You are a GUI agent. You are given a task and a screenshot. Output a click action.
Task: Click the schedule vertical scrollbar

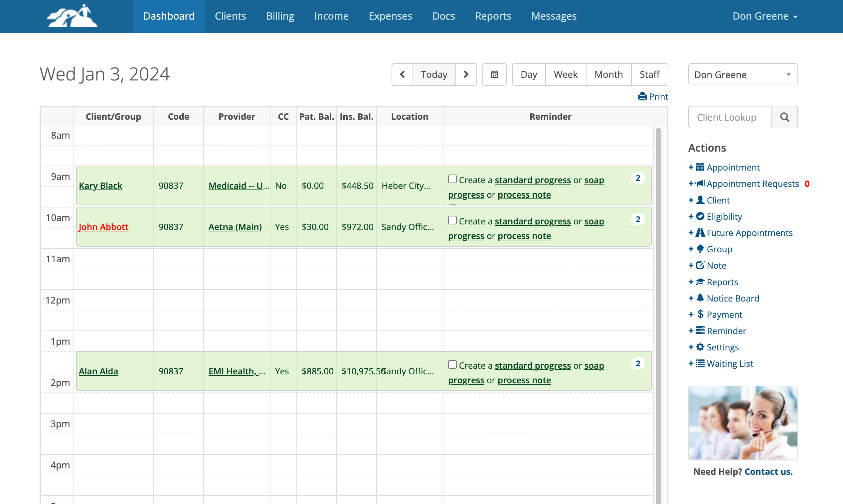coord(658,315)
